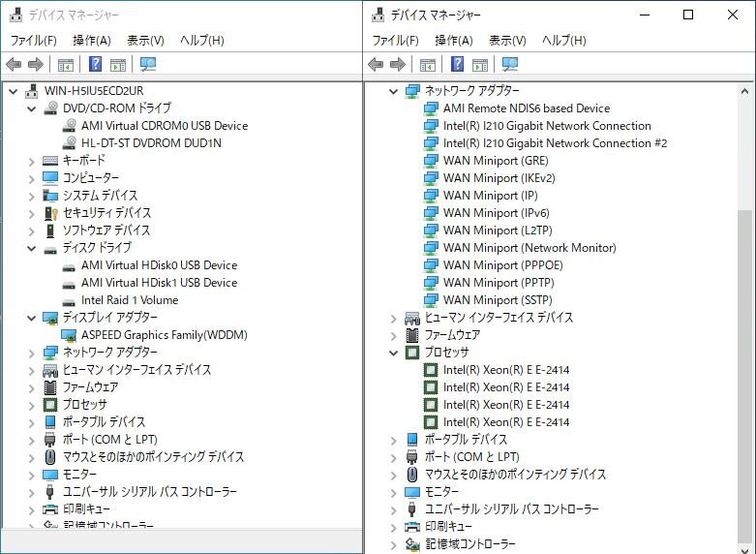Select the last Intel Xeon E-2414 processor entry
The width and height of the screenshot is (756, 554).
pos(505,422)
